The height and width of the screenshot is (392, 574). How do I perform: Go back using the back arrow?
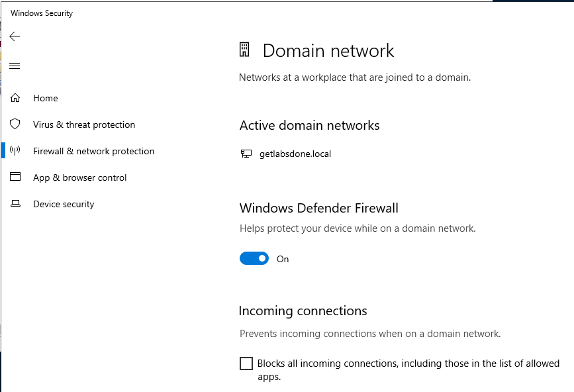click(x=15, y=36)
